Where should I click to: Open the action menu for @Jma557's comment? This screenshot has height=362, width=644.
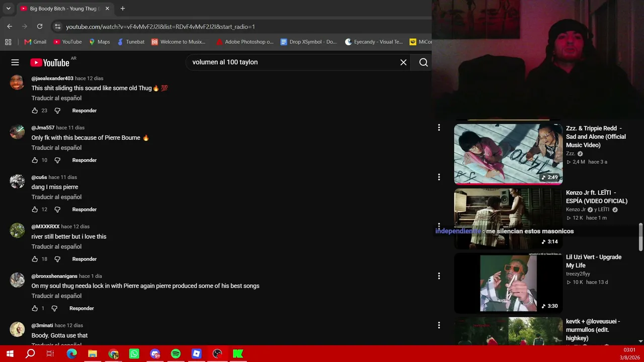coord(439,128)
